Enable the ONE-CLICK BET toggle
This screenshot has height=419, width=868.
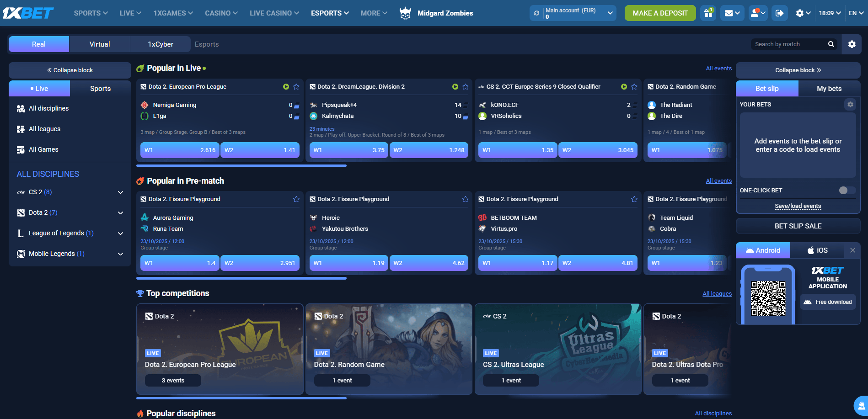pos(847,191)
